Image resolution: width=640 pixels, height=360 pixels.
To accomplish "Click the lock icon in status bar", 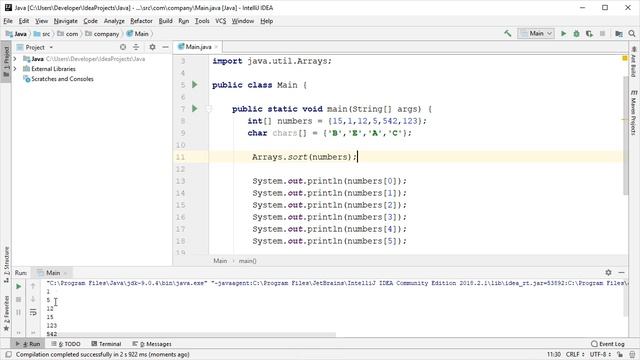I will pyautogui.click(x=621, y=354).
